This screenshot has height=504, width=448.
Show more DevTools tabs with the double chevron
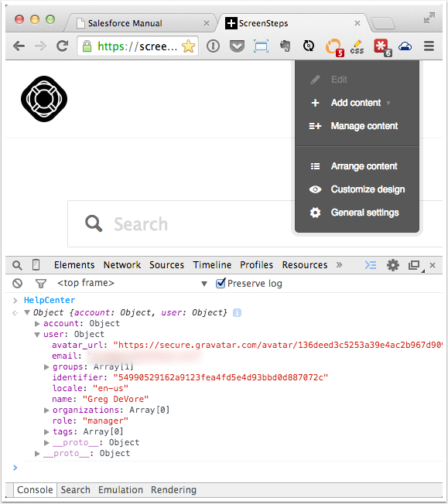(x=339, y=265)
